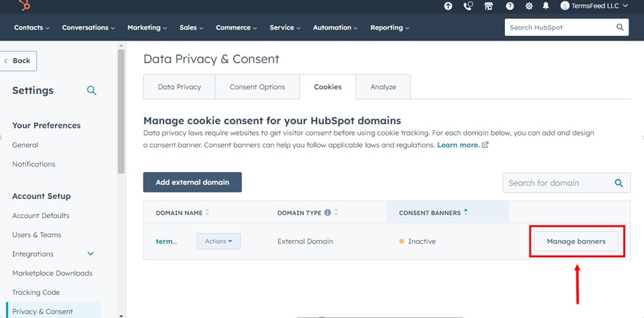The height and width of the screenshot is (318, 644).
Task: Sort by the Domain Name column arrows
Action: tap(207, 212)
